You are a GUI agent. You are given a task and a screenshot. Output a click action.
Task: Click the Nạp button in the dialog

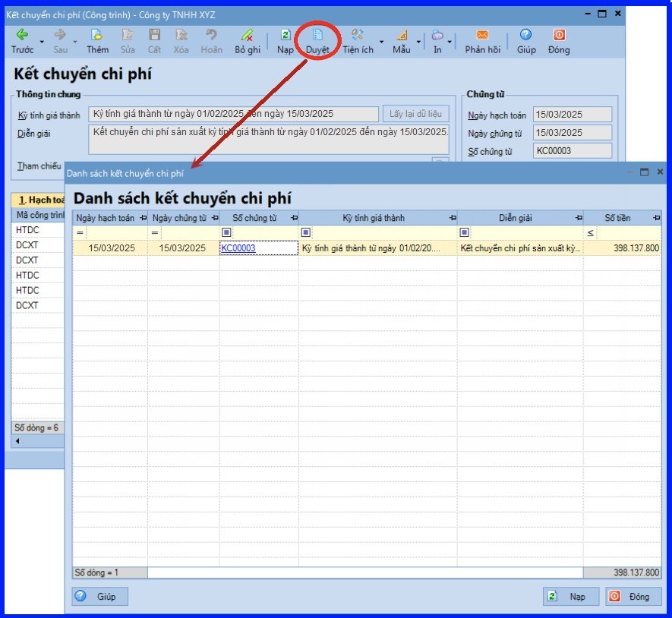pyautogui.click(x=571, y=597)
